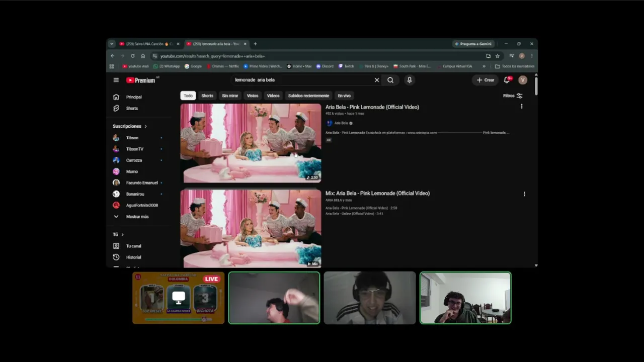Viewport: 644px width, 362px height.
Task: Open more options for Aria Bela official video
Action: click(x=521, y=106)
